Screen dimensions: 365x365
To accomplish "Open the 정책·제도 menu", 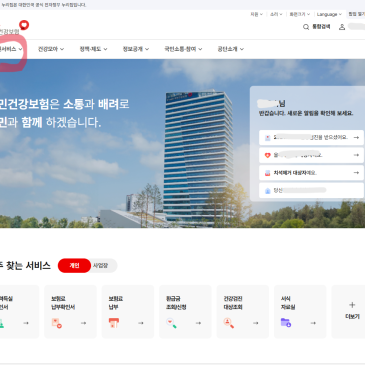I will (x=93, y=49).
